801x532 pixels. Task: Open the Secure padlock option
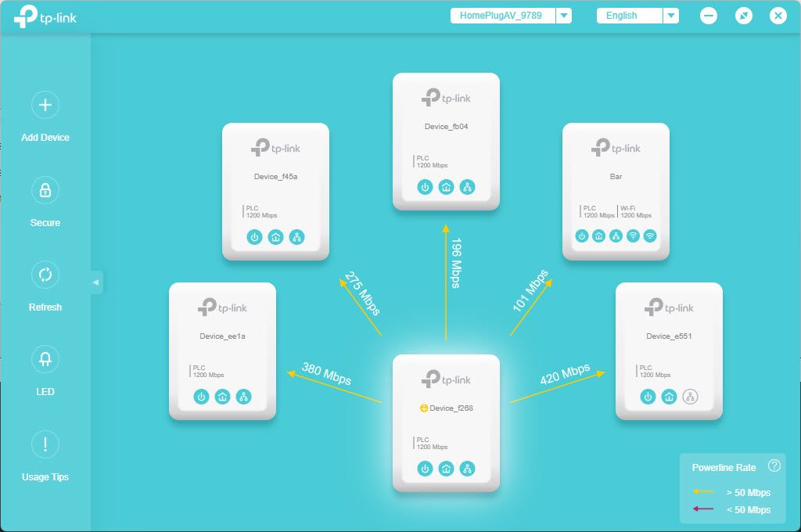45,190
